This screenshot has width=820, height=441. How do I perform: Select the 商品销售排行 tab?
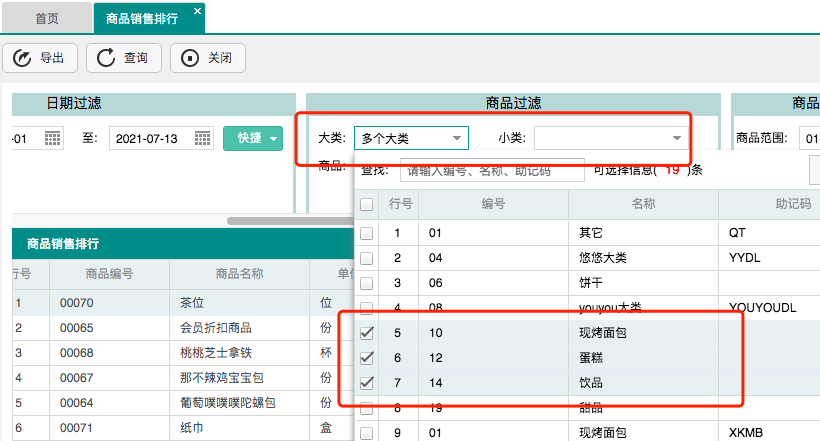141,18
